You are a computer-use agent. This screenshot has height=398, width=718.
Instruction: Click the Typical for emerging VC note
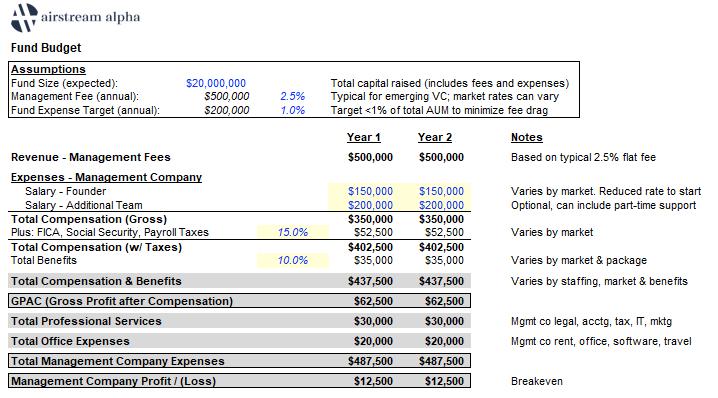445,97
